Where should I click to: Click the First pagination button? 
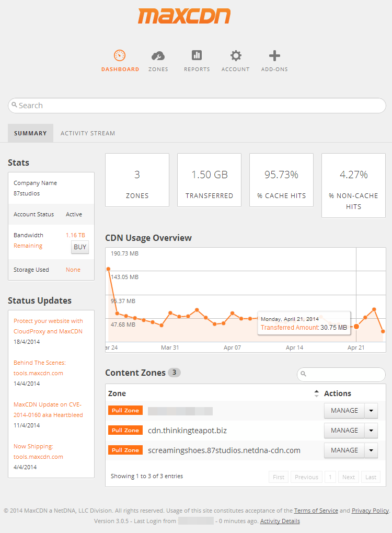click(279, 477)
